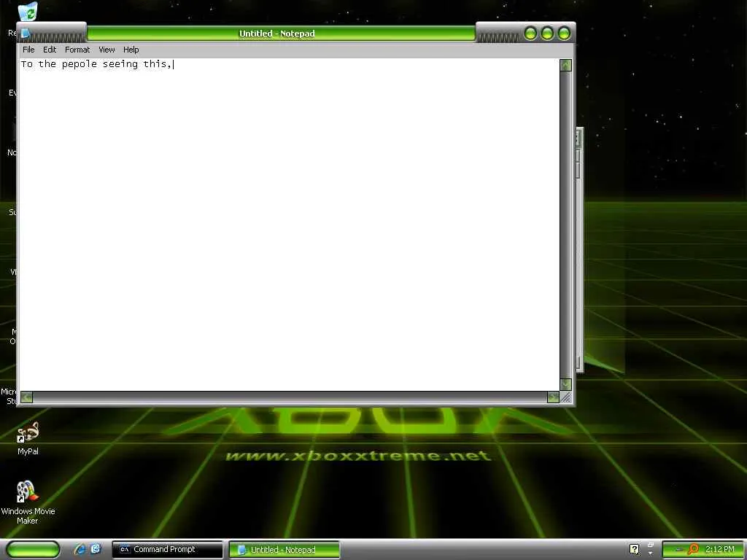This screenshot has height=560, width=747.
Task: Open the File menu in Notepad
Action: (28, 50)
